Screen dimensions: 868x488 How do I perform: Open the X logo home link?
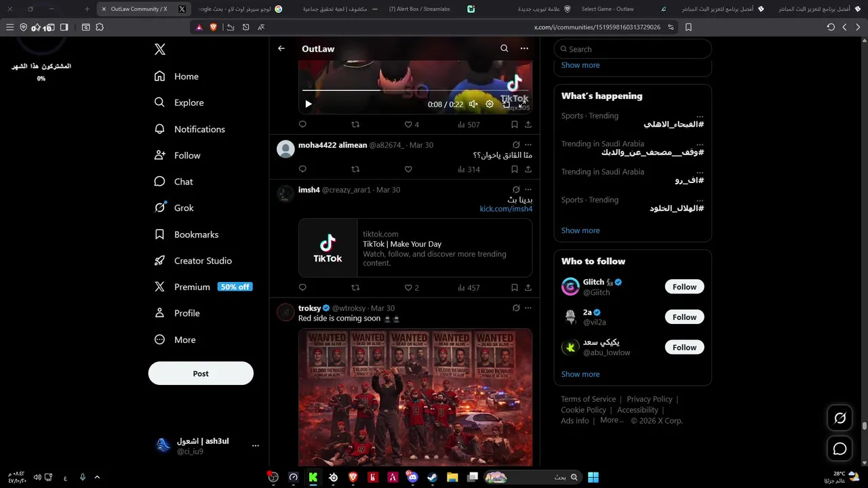[160, 49]
